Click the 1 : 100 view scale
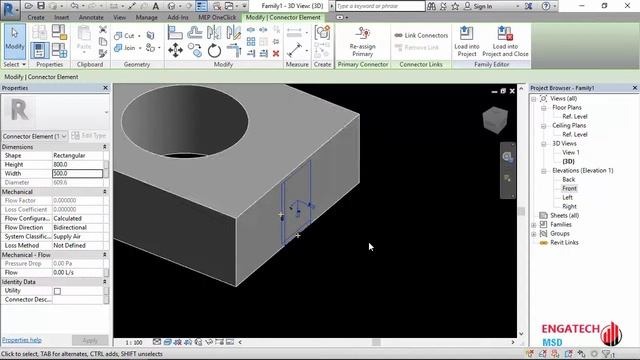The width and height of the screenshot is (640, 360). pyautogui.click(x=133, y=342)
